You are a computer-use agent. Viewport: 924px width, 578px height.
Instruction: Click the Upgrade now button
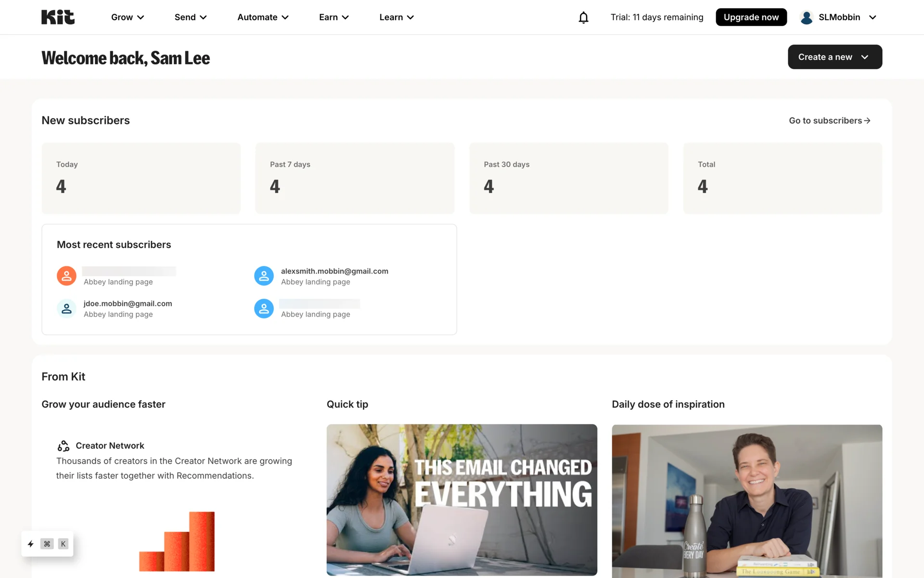click(x=751, y=17)
